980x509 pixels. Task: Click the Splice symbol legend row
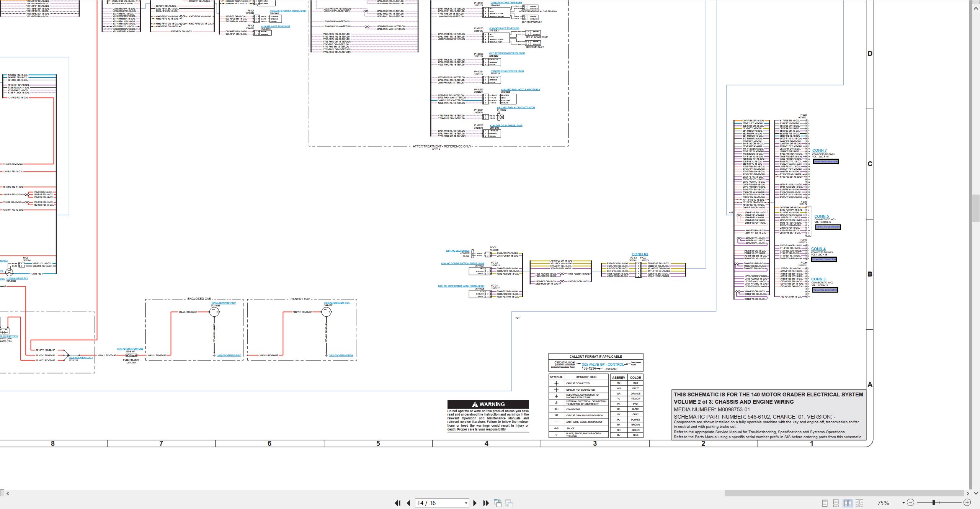tap(578, 428)
